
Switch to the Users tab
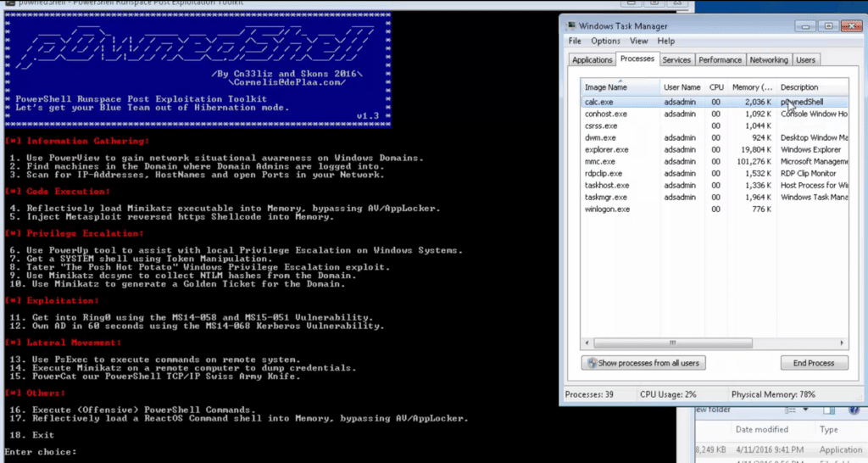(805, 60)
